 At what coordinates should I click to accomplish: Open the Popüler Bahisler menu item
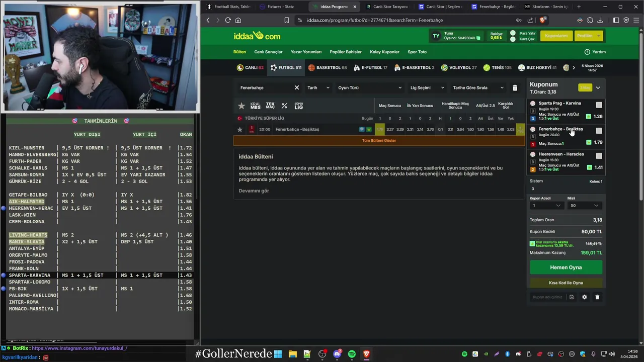[346, 52]
